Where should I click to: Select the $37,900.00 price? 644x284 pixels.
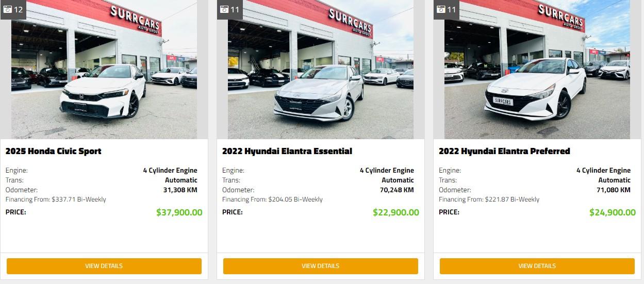point(179,212)
